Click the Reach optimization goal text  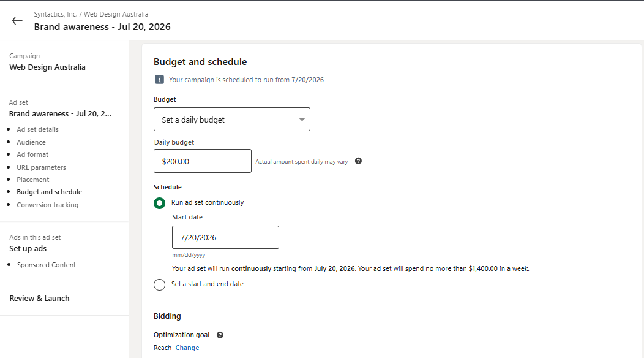coord(162,348)
